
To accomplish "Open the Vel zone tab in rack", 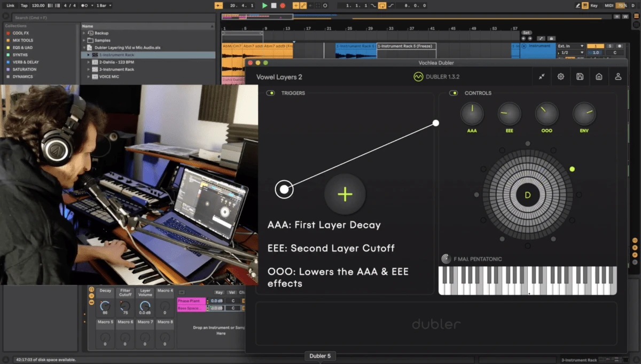I will [232, 292].
